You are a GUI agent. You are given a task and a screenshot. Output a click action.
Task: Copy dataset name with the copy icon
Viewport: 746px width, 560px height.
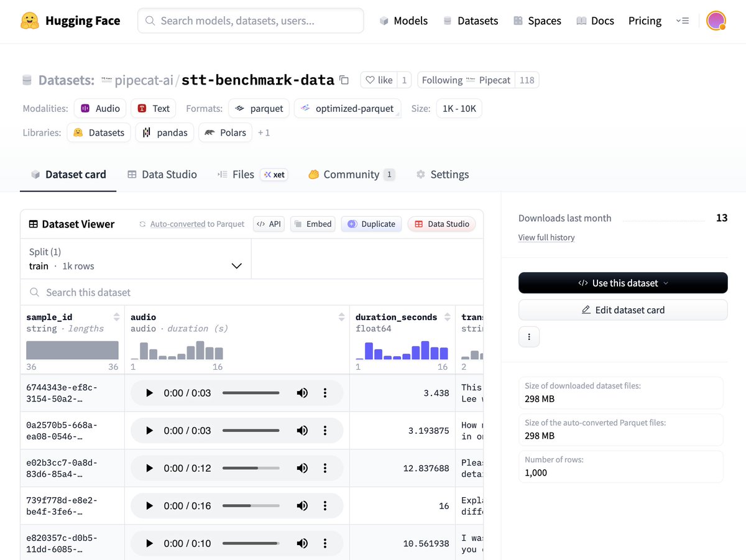[x=344, y=80]
